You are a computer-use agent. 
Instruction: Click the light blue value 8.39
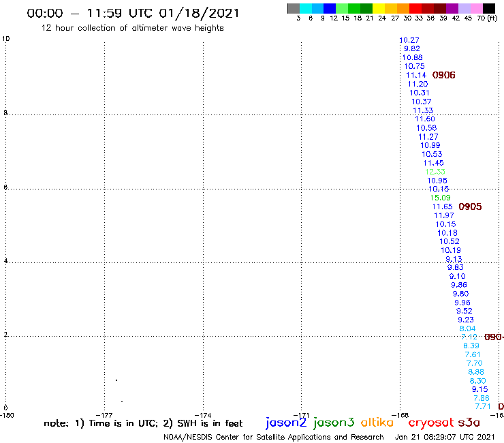coord(471,346)
